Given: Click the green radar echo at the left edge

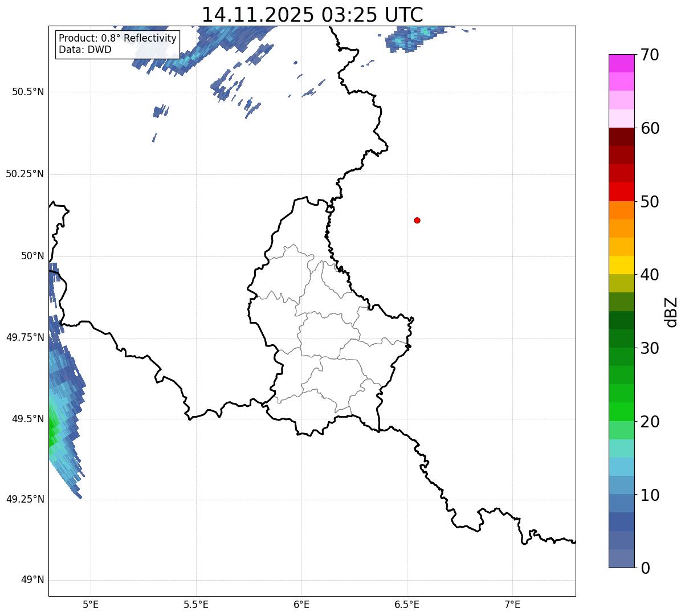Looking at the screenshot, I should [52, 429].
